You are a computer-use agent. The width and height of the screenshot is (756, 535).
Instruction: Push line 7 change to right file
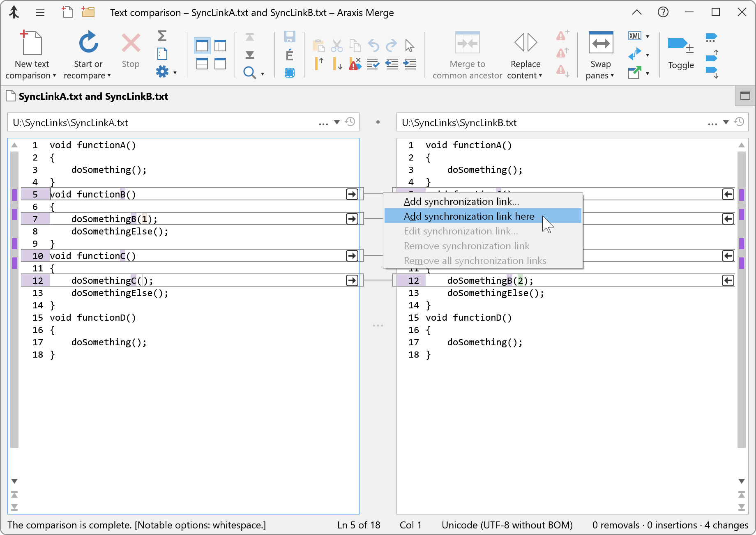(352, 219)
